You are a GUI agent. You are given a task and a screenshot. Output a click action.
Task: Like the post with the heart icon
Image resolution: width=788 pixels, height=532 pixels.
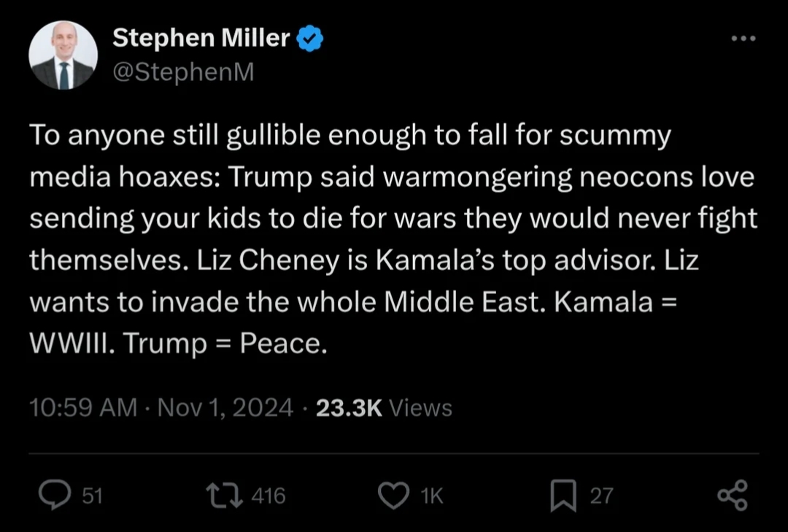pyautogui.click(x=395, y=496)
